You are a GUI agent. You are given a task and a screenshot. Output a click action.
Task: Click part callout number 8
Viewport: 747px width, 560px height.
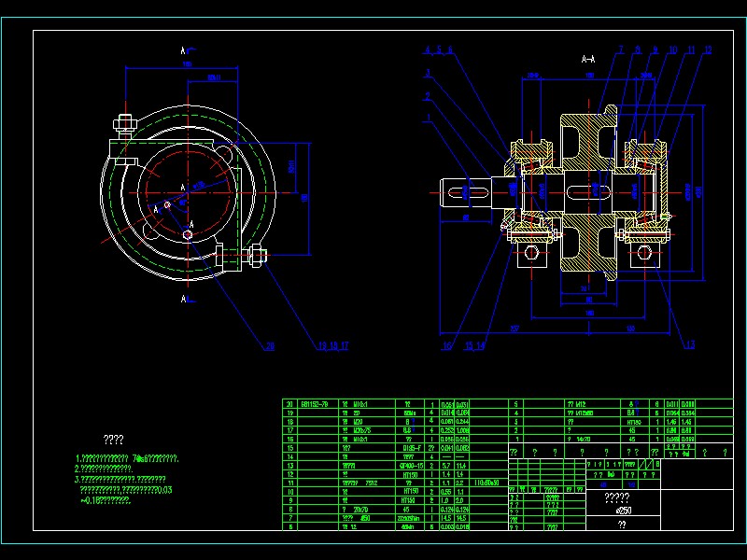tap(639, 50)
